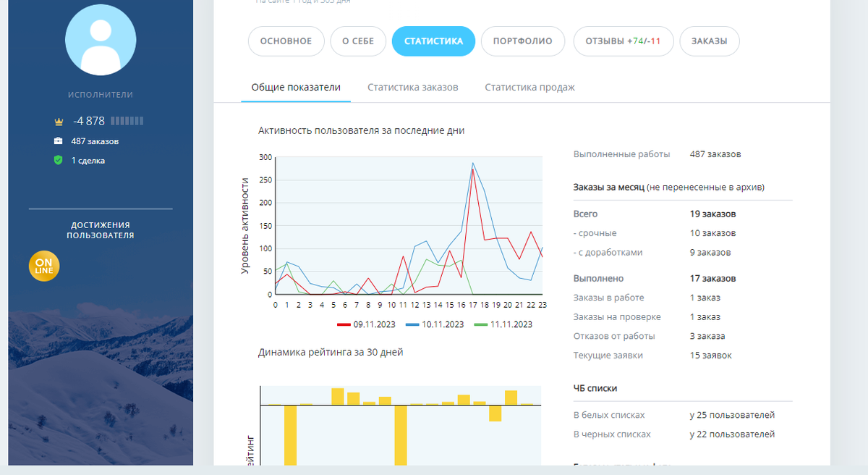Open the ОТЗЫВЫ +74/-11 tab
The width and height of the screenshot is (868, 475).
coord(624,41)
